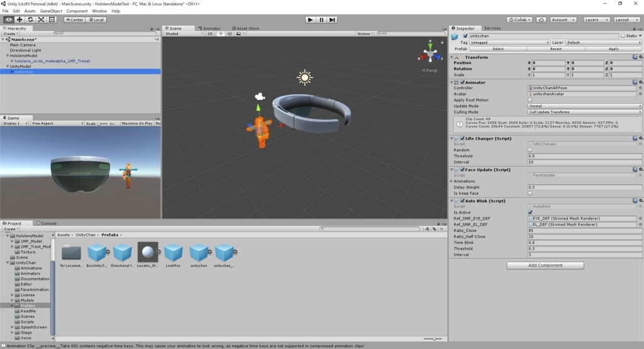
Task: Switch to the Animator tab
Action: point(209,28)
